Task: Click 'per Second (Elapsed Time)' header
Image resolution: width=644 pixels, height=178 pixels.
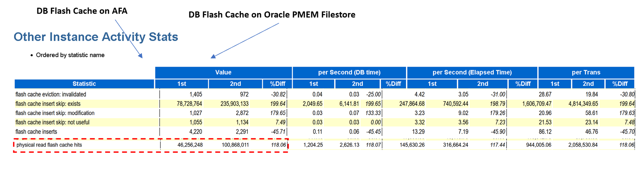Action: pyautogui.click(x=472, y=73)
